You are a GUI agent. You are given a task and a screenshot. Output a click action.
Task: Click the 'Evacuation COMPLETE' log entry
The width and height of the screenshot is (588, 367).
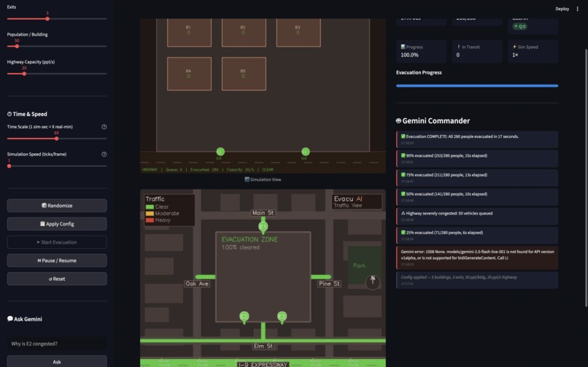(477, 139)
